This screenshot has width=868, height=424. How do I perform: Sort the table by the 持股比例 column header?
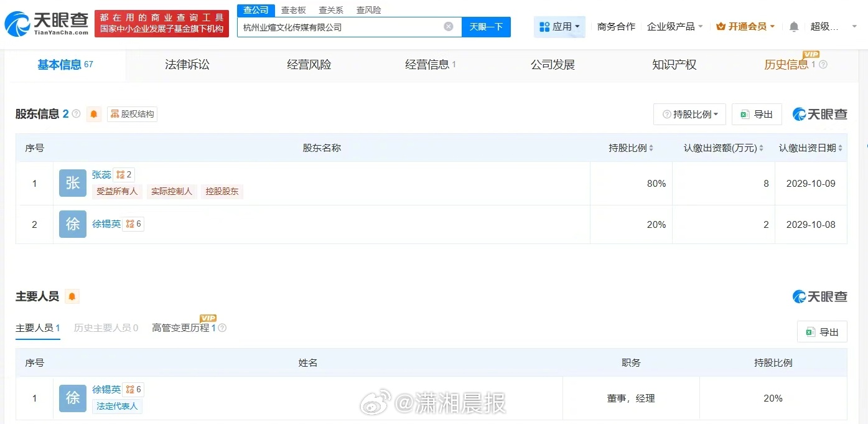coord(631,148)
